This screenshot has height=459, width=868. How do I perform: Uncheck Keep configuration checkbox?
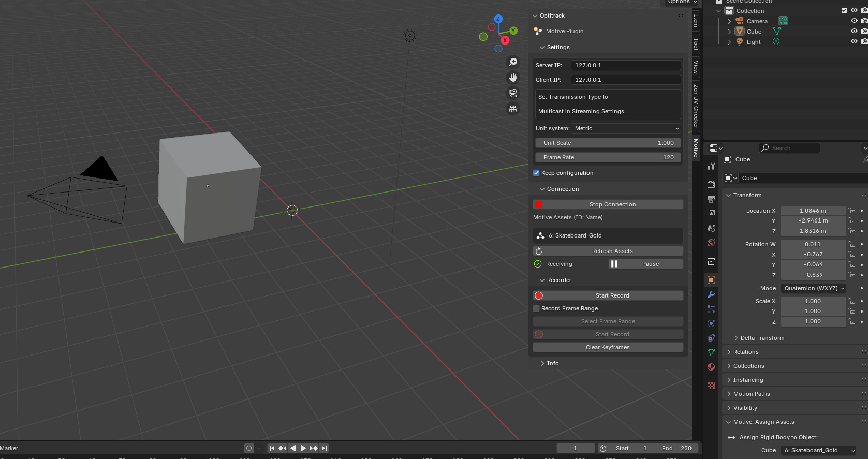[x=536, y=173]
